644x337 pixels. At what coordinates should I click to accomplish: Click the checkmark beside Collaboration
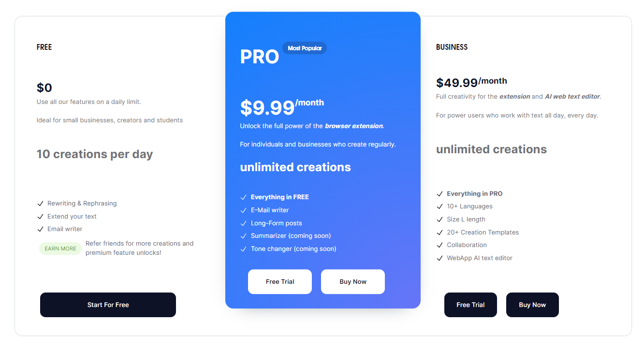click(439, 245)
